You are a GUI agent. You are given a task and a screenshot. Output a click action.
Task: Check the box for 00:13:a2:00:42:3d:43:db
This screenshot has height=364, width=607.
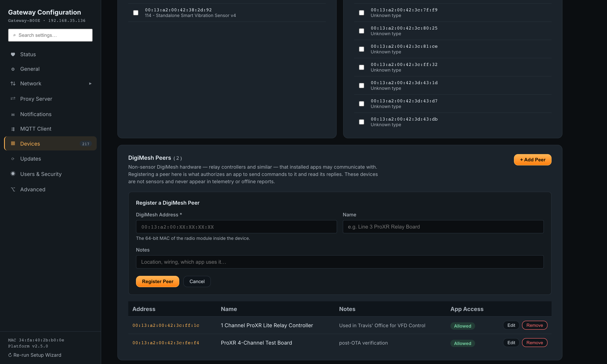(x=361, y=122)
